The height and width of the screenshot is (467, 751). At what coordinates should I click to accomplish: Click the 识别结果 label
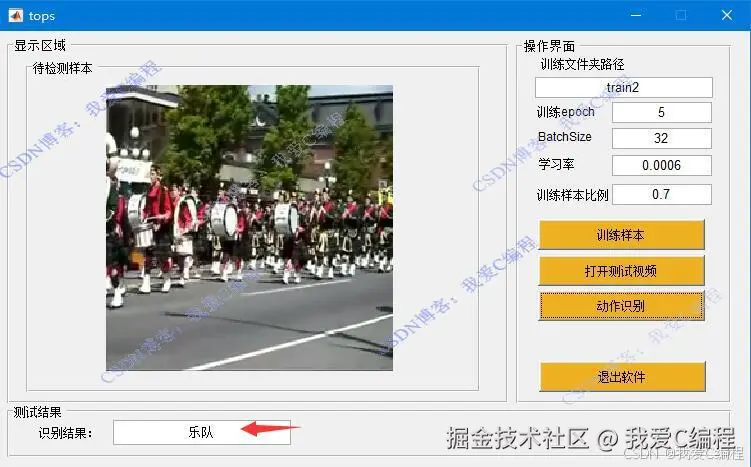(x=65, y=433)
